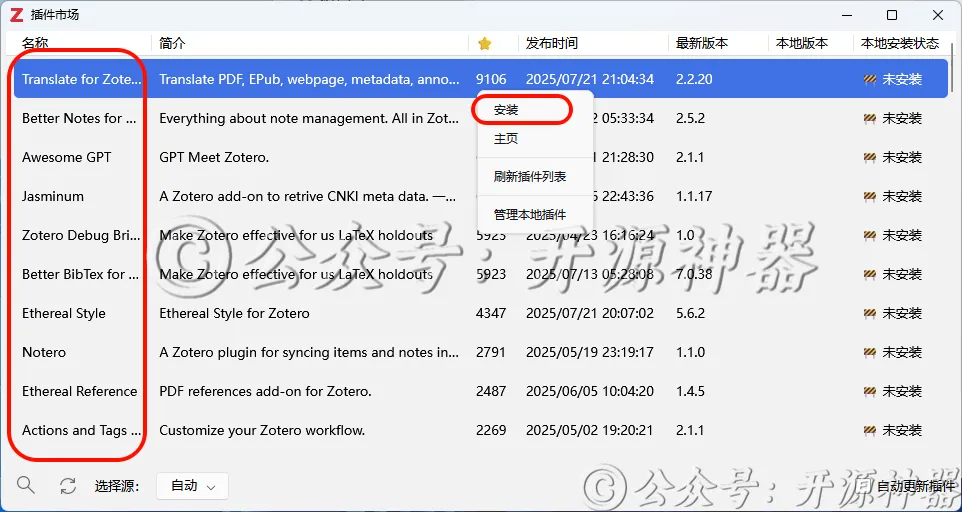
Task: Click star count 2791
Action: tap(491, 353)
